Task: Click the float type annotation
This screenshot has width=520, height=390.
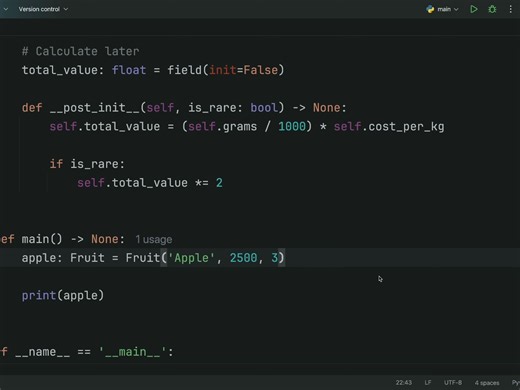Action: [129, 70]
